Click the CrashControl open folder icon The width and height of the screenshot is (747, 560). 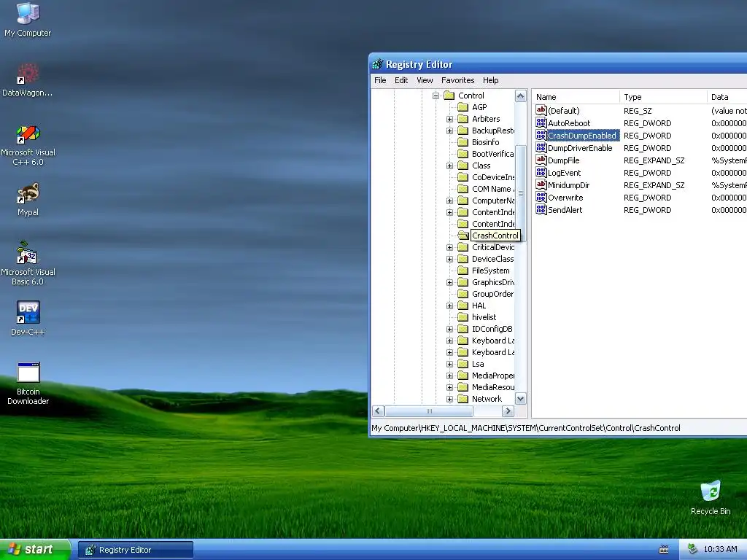coord(462,236)
